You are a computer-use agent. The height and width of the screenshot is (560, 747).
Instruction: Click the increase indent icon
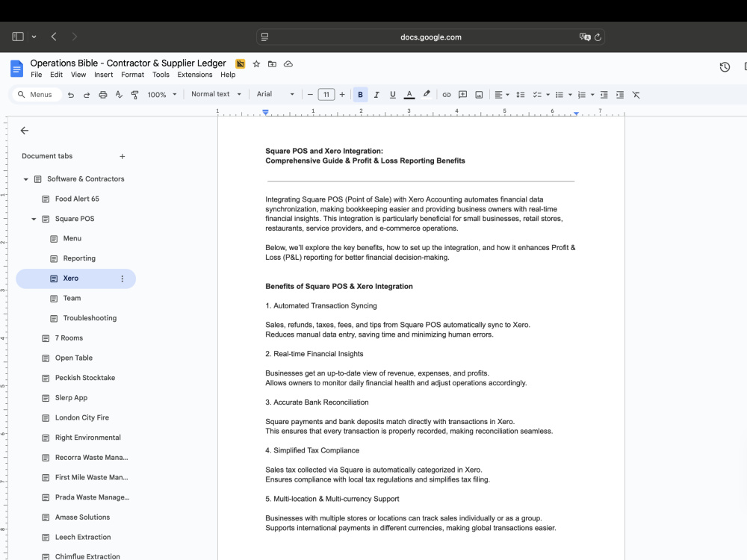(x=620, y=95)
